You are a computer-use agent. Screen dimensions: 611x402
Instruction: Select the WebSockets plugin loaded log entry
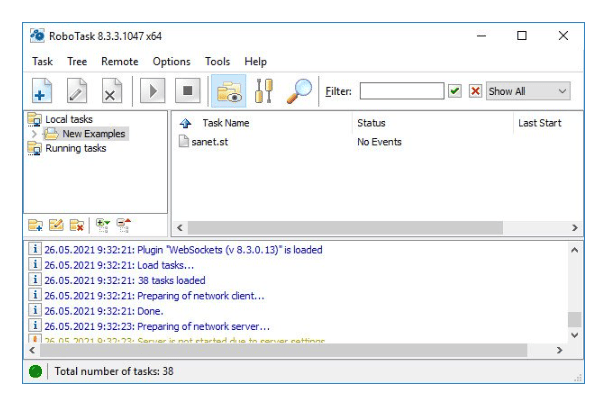183,250
